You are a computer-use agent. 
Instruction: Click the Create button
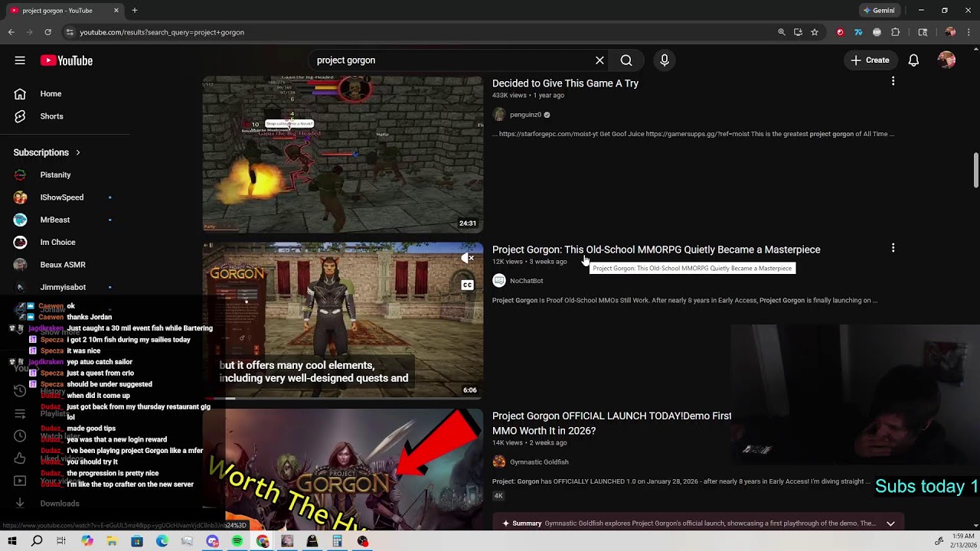click(870, 60)
